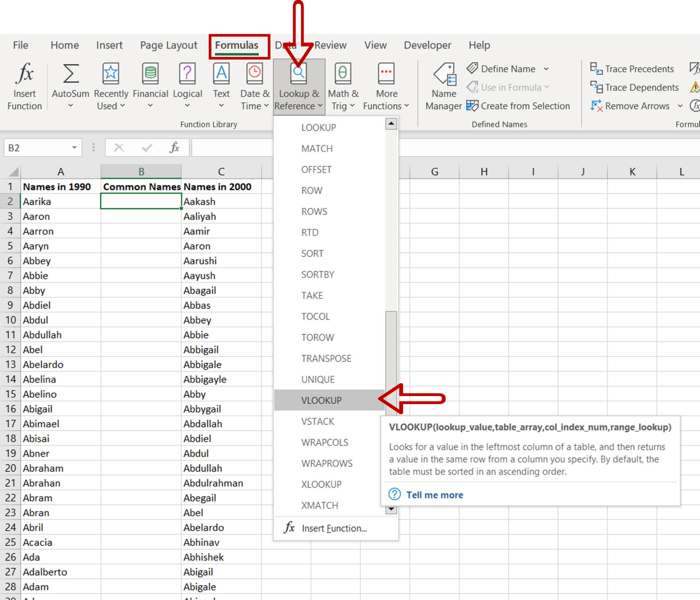Switch to the Developer tab
This screenshot has height=600, width=700.
pos(427,45)
